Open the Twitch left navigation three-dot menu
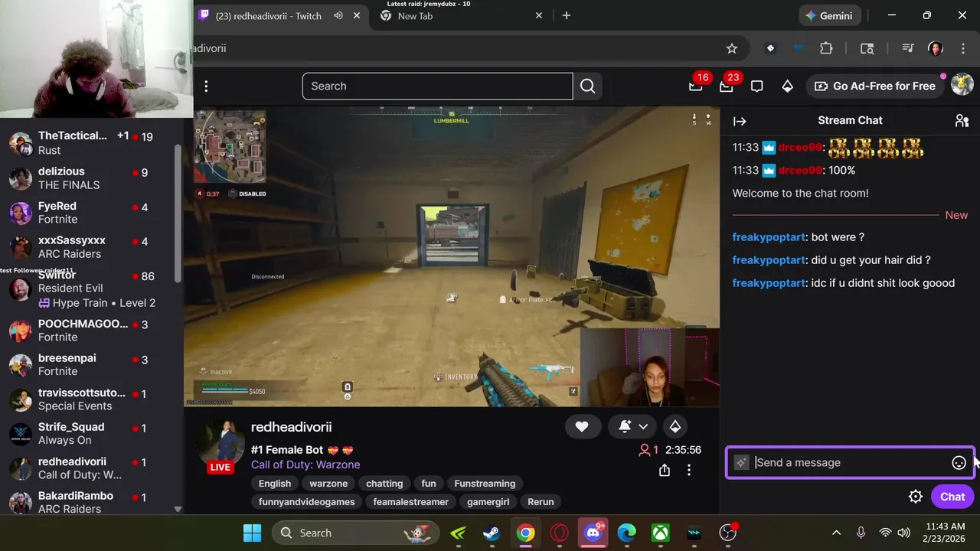Viewport: 980px width, 551px height. pos(206,86)
